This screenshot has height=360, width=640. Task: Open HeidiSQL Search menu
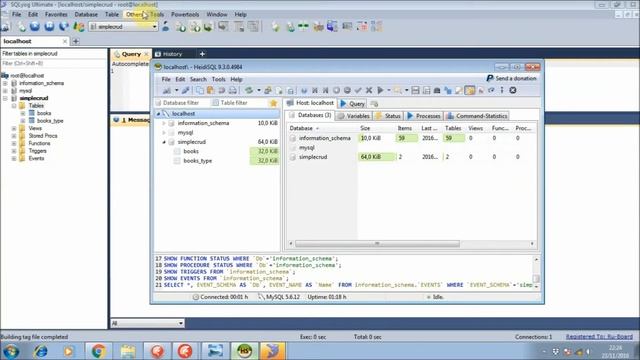pos(198,79)
